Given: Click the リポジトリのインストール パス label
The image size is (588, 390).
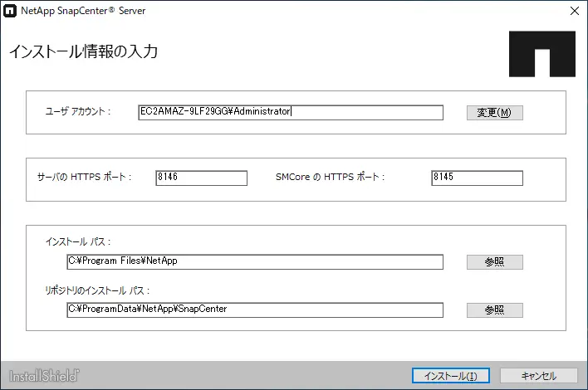Looking at the screenshot, I should [x=97, y=290].
